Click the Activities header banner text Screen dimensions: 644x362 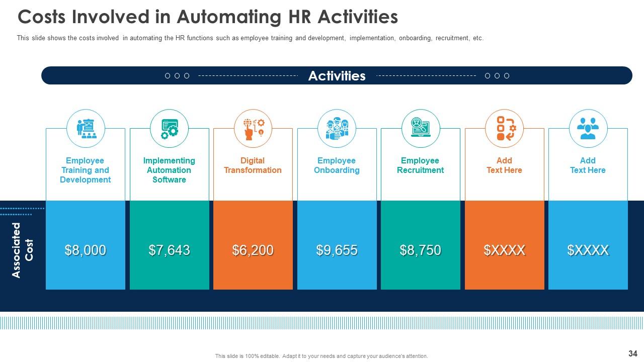[337, 75]
